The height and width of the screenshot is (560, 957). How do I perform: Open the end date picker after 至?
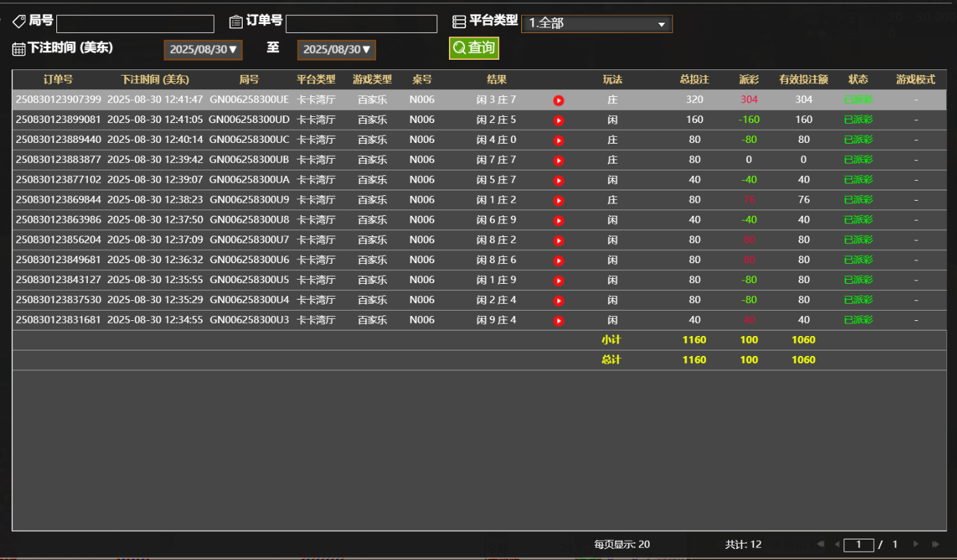click(x=336, y=49)
